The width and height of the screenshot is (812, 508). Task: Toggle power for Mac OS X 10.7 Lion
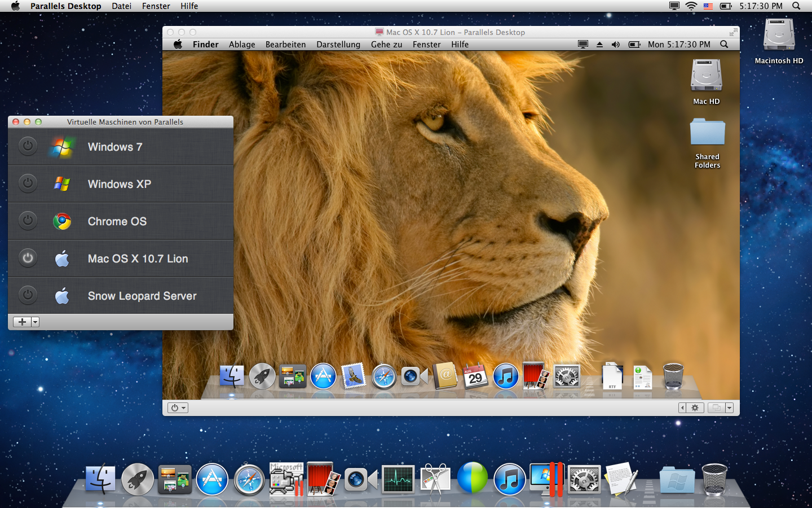coord(28,258)
